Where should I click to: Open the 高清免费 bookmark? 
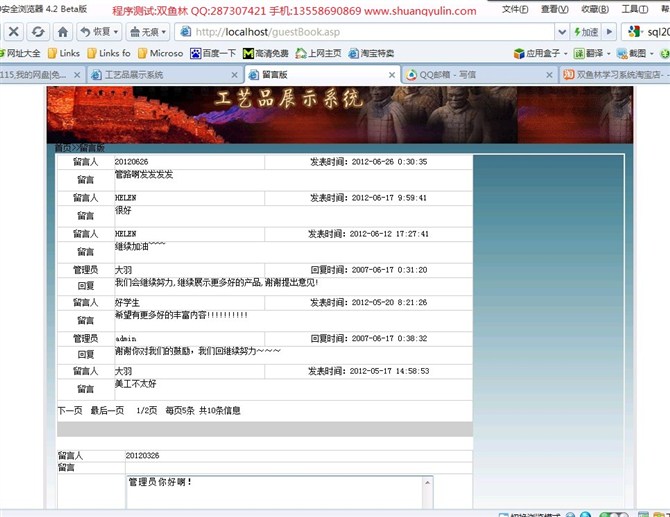pyautogui.click(x=265, y=53)
